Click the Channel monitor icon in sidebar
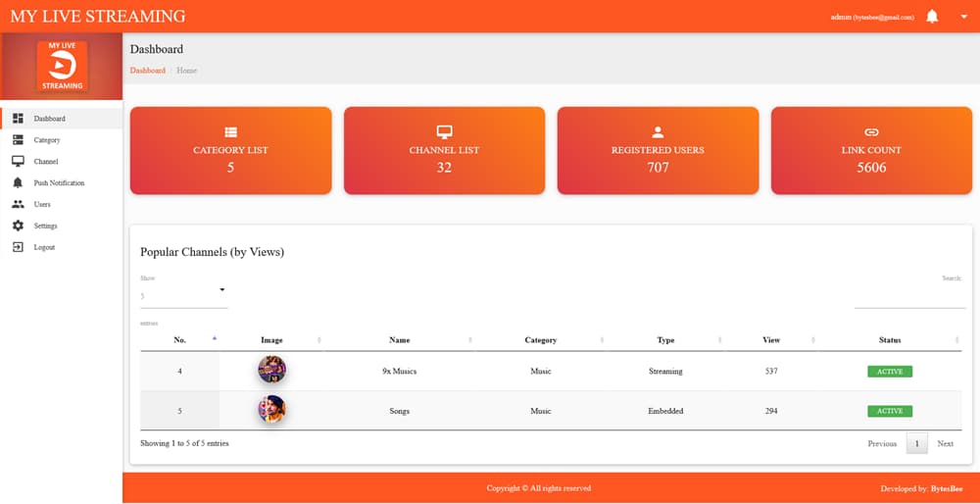The height and width of the screenshot is (504, 980). coord(18,162)
